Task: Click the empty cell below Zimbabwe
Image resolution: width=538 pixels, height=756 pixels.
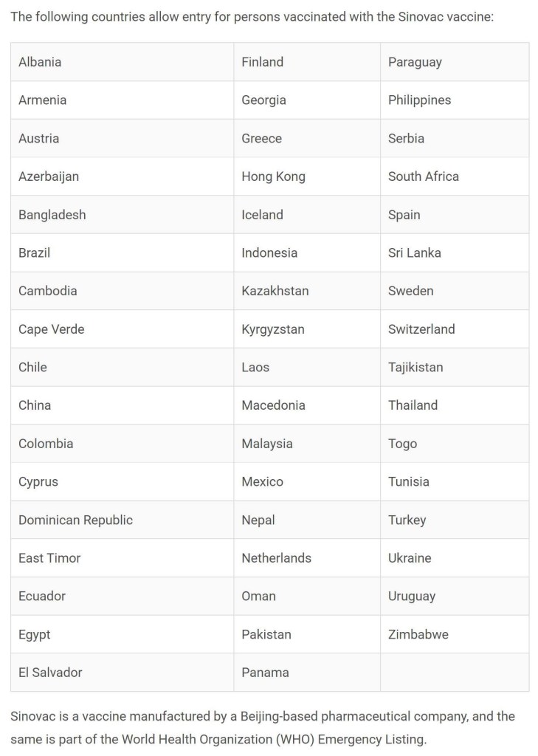Action: pyautogui.click(x=455, y=673)
